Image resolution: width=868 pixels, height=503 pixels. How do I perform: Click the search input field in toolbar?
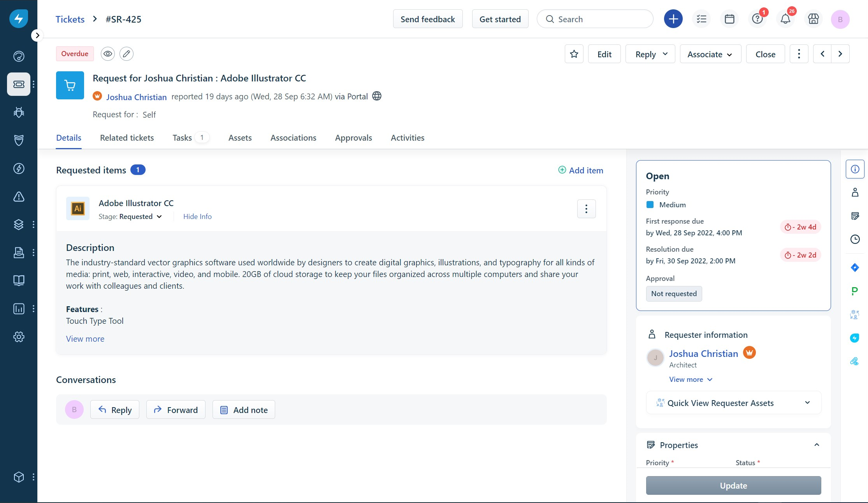point(595,19)
